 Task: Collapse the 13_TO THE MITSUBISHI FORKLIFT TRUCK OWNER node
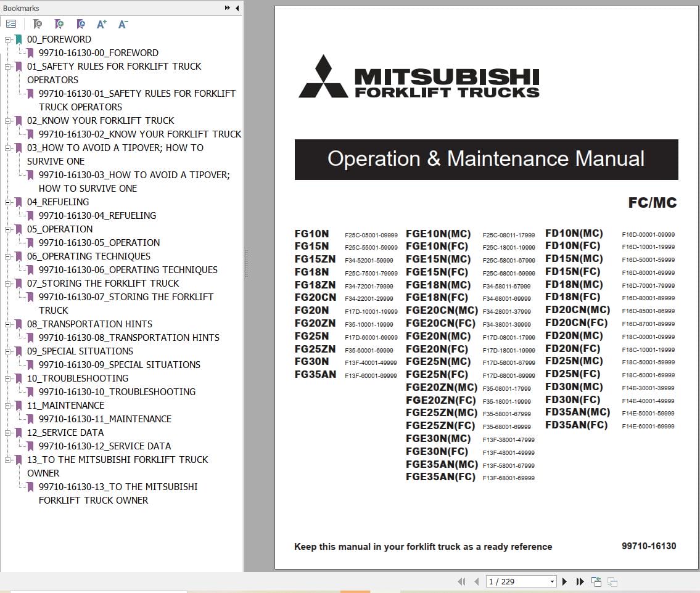tap(7, 460)
